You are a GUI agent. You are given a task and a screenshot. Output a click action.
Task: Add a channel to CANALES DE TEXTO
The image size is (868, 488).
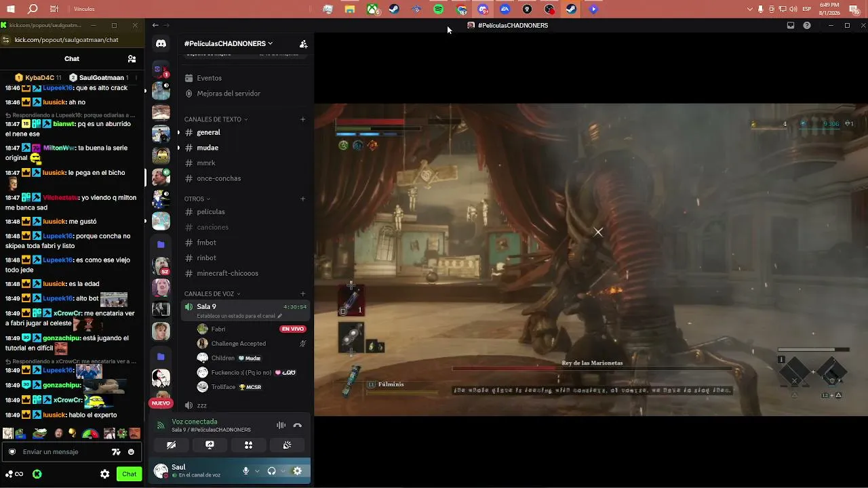pos(303,119)
